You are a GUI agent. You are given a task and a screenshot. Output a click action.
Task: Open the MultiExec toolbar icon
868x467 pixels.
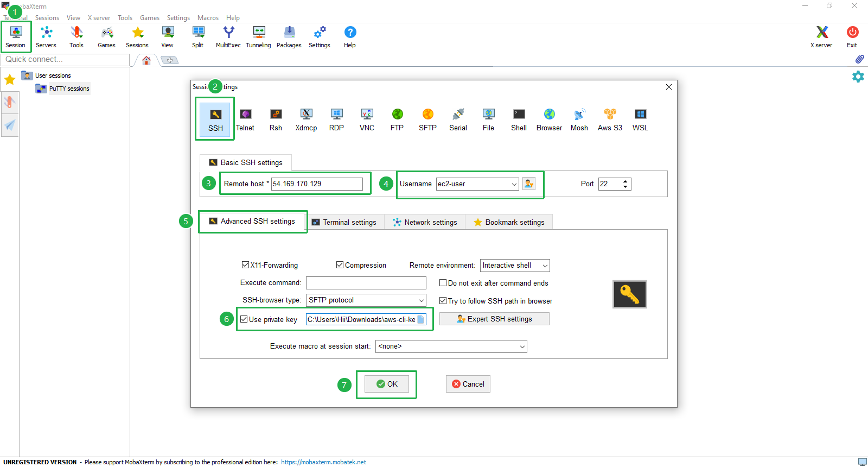point(228,37)
